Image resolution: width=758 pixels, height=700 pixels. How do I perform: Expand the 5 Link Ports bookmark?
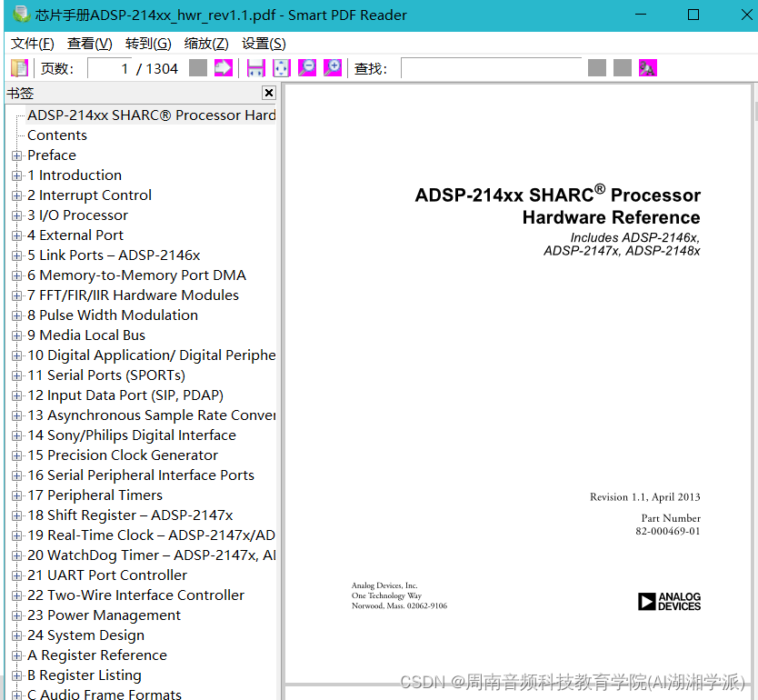[17, 255]
